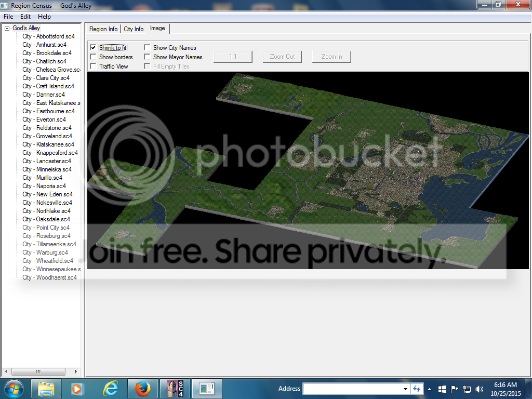Select City - Nokesville.sc4
Viewport: 532px width, 399px height.
[47, 203]
